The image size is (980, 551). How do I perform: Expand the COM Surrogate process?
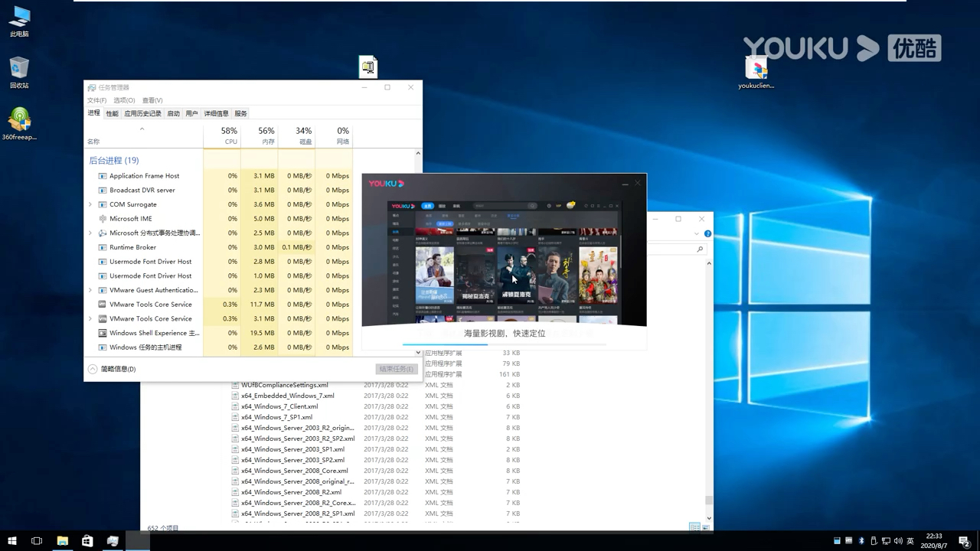coord(90,204)
